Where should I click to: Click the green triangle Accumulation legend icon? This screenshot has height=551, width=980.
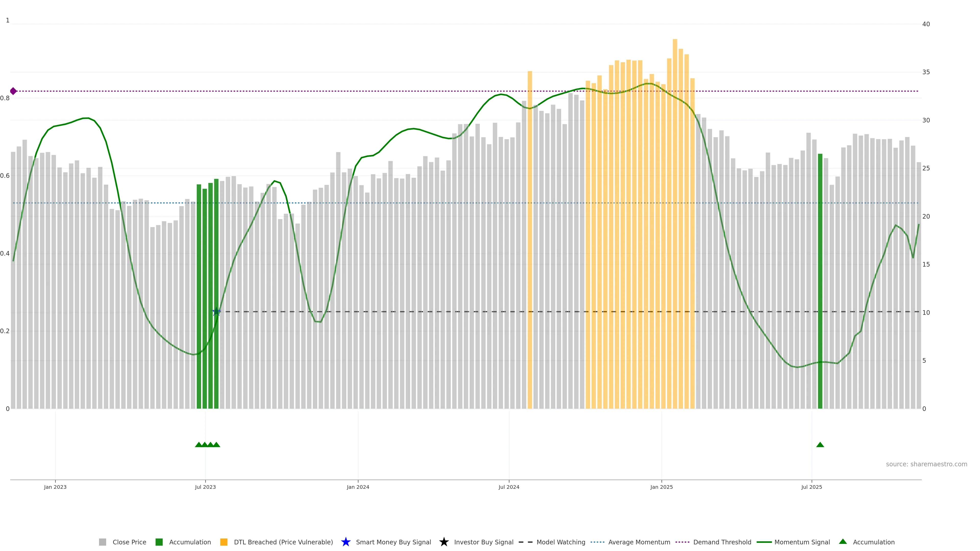pyautogui.click(x=843, y=542)
